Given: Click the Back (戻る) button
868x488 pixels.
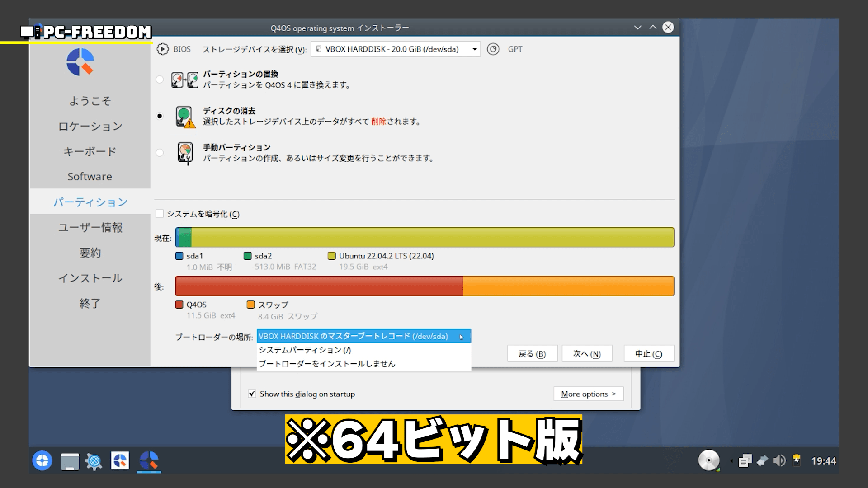Looking at the screenshot, I should (x=532, y=354).
